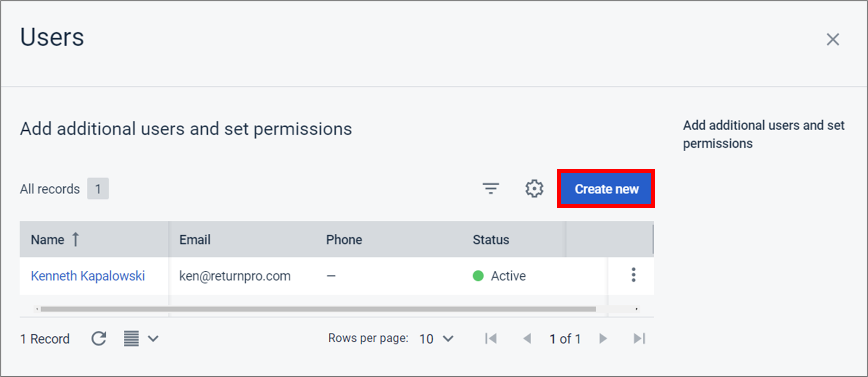Click the All records count badge
The width and height of the screenshot is (868, 377).
(98, 189)
